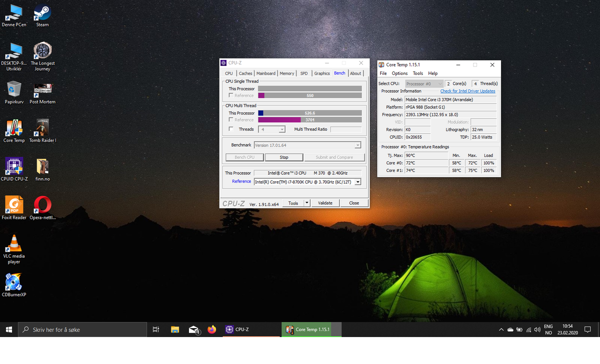This screenshot has width=600, height=364.
Task: Toggle Reference checkbox under CPU Multi Thread
Action: pos(231,120)
